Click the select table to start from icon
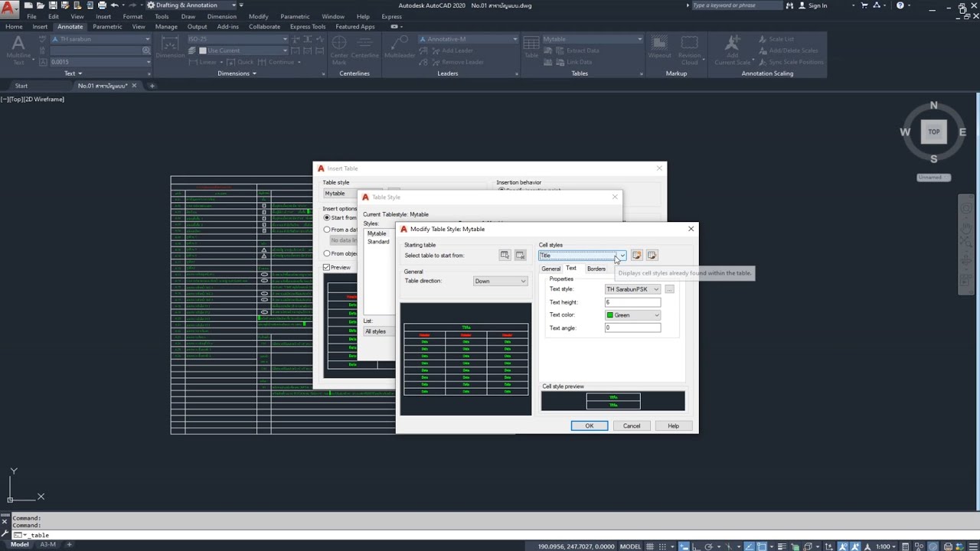This screenshot has height=551, width=980. pyautogui.click(x=505, y=256)
